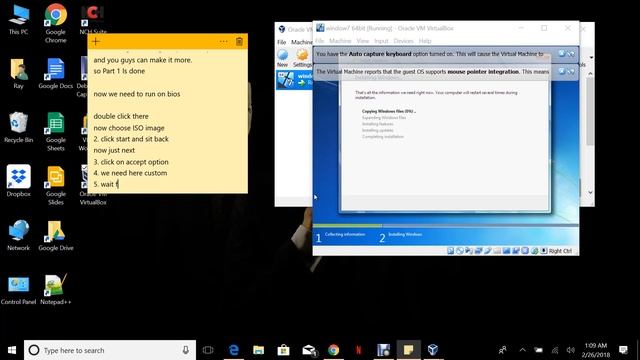640x360 pixels.
Task: Select the Notepad++ desktop icon
Action: (56, 289)
